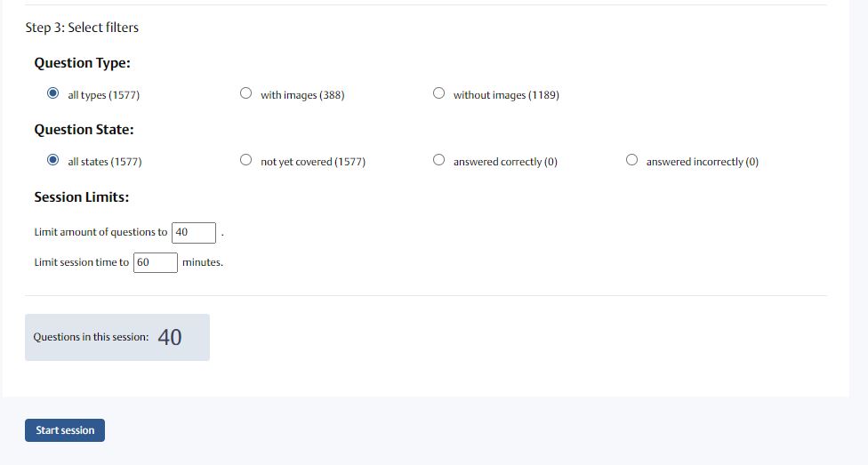
Task: Click the "minutes." text after time field
Action: pos(202,262)
